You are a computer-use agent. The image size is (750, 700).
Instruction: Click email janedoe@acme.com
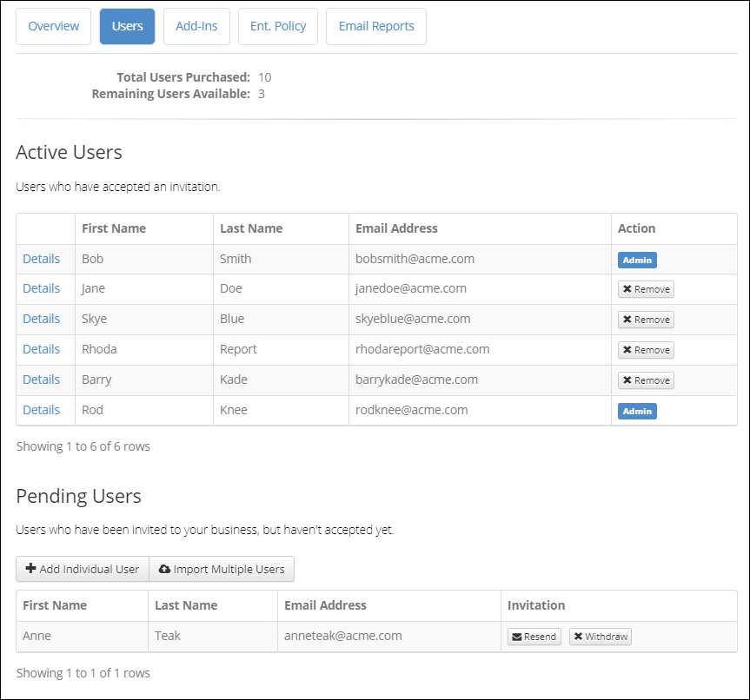click(411, 288)
